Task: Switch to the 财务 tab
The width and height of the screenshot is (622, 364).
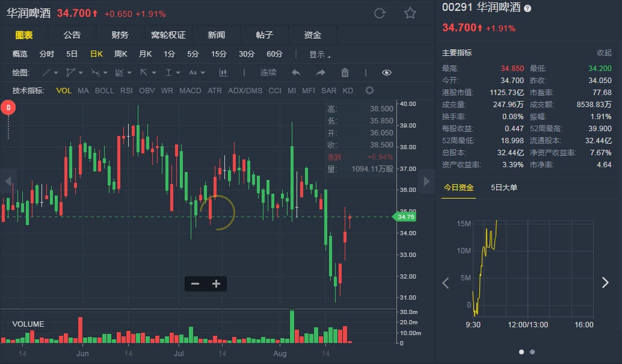Action: pos(120,35)
